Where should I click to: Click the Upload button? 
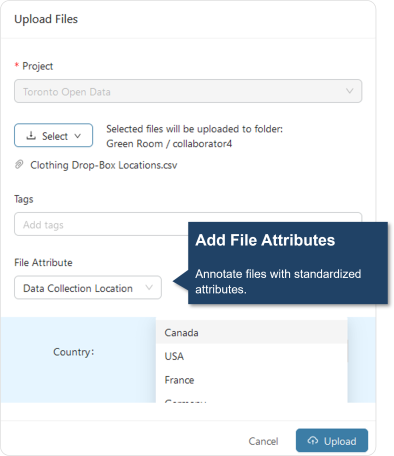[x=332, y=440]
